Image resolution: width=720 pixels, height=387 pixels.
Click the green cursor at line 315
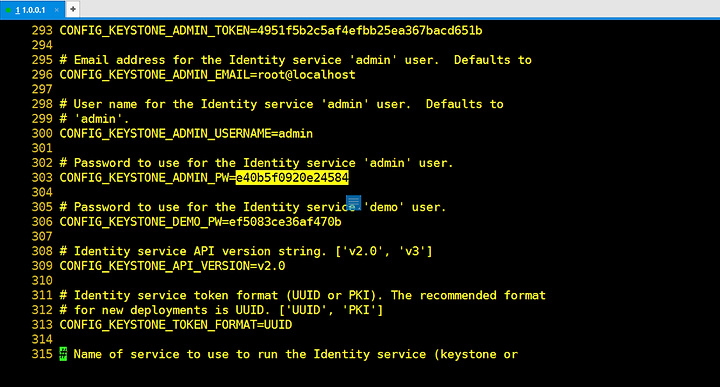pyautogui.click(x=63, y=354)
